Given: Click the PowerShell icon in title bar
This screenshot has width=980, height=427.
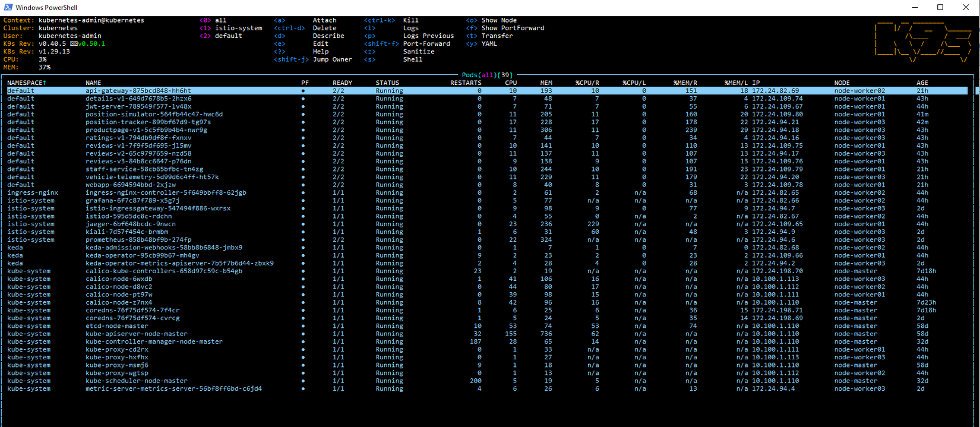Looking at the screenshot, I should coord(8,7).
